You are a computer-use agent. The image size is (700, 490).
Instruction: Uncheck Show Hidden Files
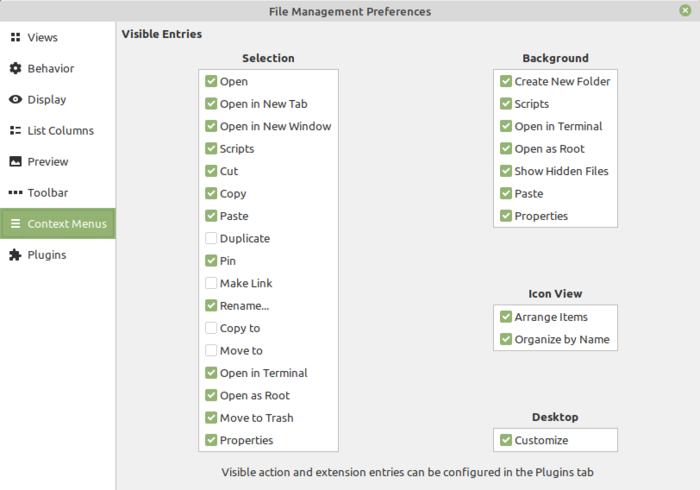click(506, 171)
